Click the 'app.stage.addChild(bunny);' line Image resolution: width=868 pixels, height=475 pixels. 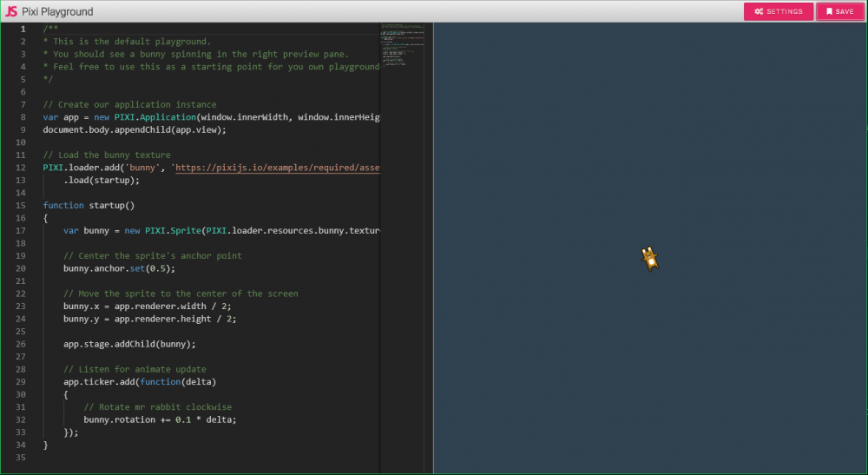(x=129, y=344)
